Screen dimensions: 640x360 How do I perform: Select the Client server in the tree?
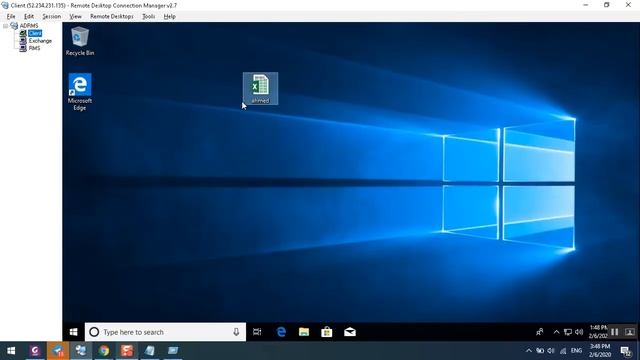[35, 33]
